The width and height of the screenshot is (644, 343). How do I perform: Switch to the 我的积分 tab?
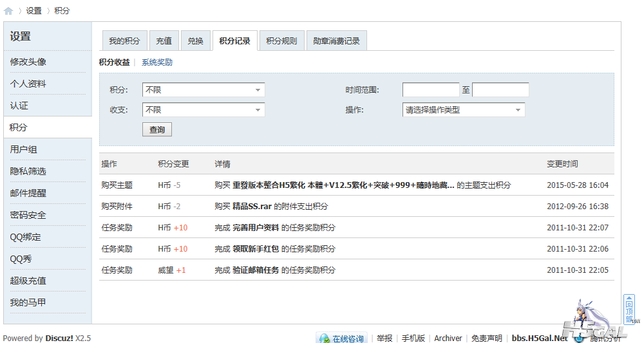coord(125,41)
